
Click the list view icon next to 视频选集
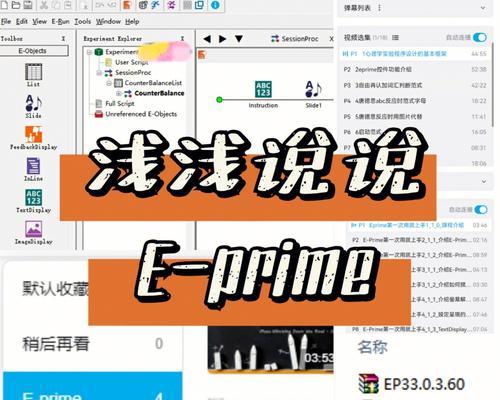395,38
